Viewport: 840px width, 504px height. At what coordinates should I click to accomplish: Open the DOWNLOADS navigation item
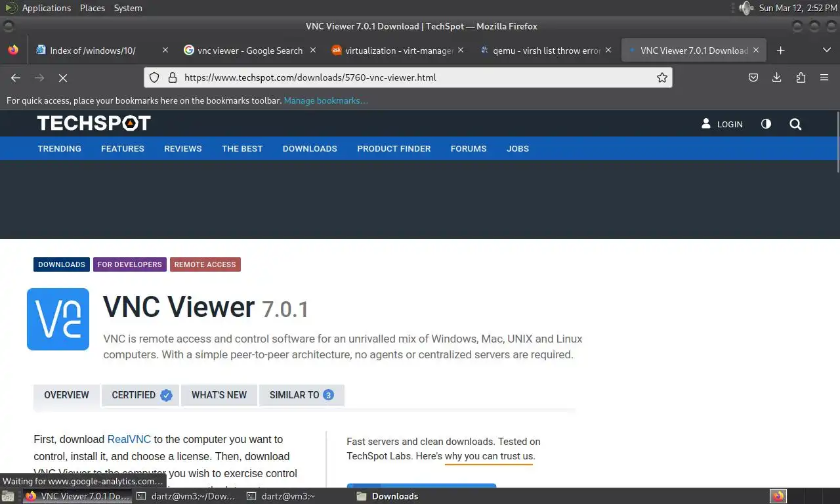310,148
